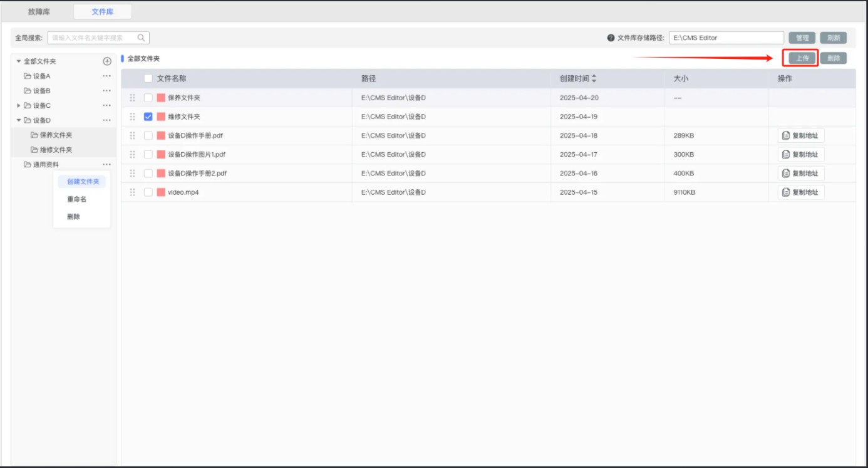
Task: Open the more options dots for 设备A
Action: click(x=107, y=76)
